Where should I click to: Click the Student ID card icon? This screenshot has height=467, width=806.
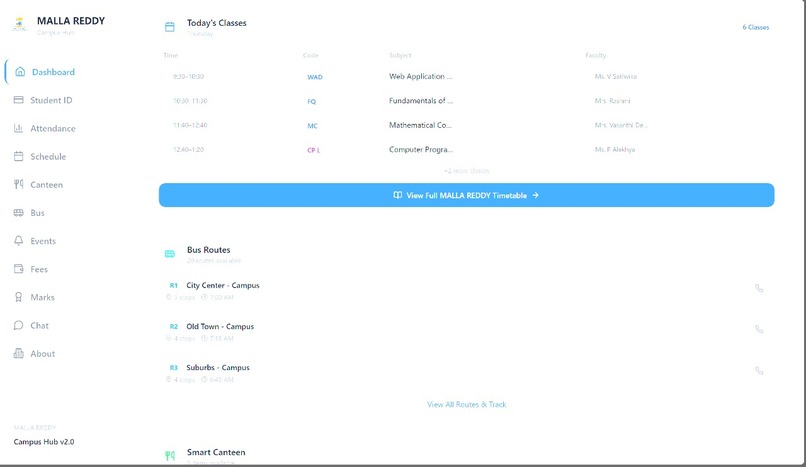[19, 100]
